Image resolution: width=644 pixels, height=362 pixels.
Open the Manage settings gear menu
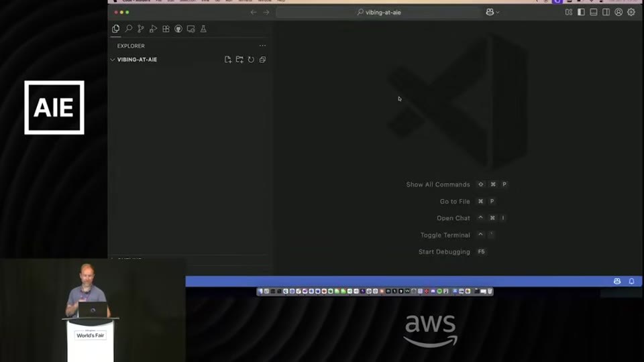click(x=631, y=12)
